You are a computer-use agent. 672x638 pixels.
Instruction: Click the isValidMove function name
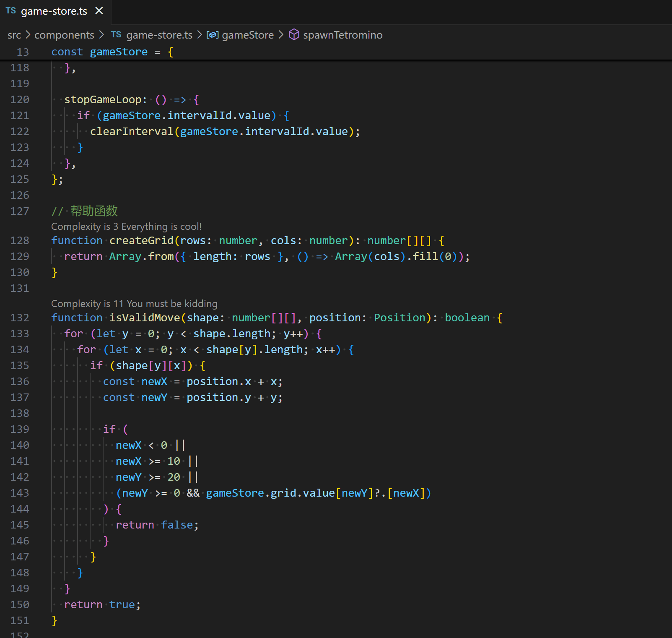click(145, 318)
